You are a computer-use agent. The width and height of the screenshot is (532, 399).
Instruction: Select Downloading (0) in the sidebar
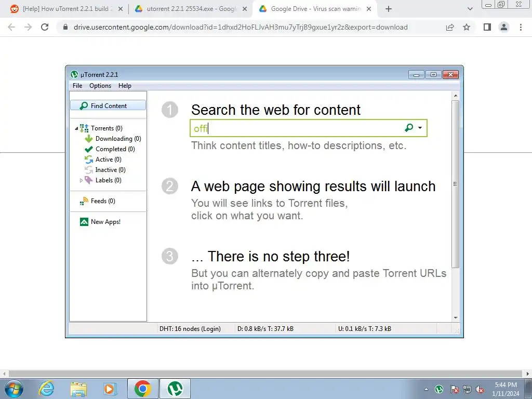[x=118, y=139]
